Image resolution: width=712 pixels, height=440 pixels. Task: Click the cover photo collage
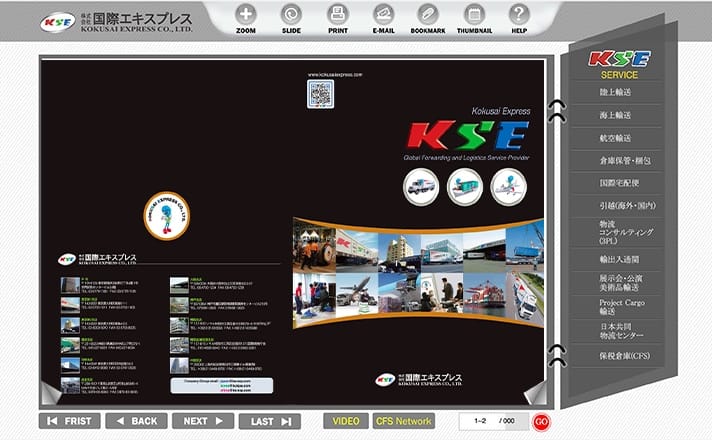(418, 272)
